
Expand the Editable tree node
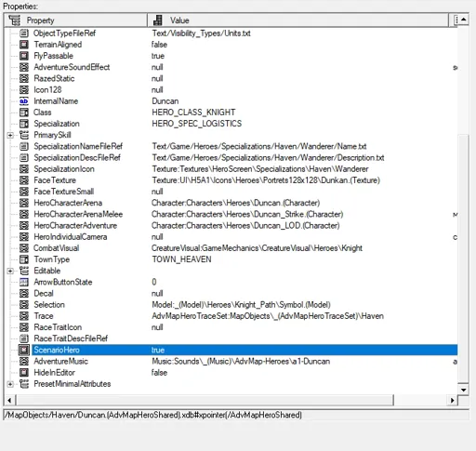tap(10, 271)
